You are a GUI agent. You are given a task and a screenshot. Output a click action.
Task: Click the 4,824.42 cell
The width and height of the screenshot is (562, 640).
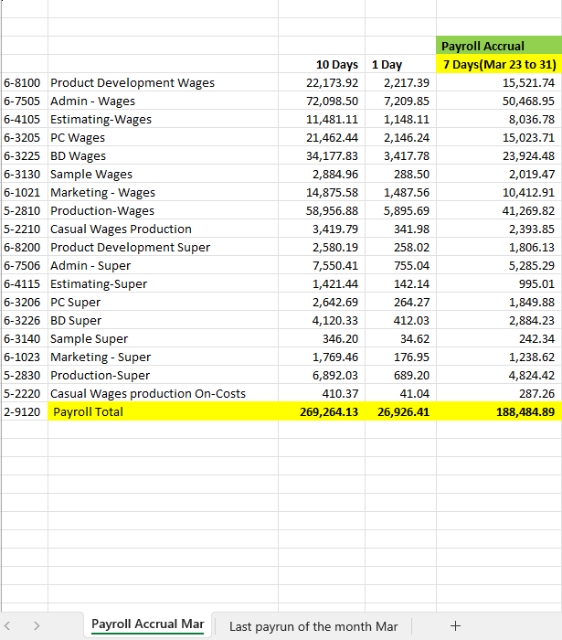[499, 375]
